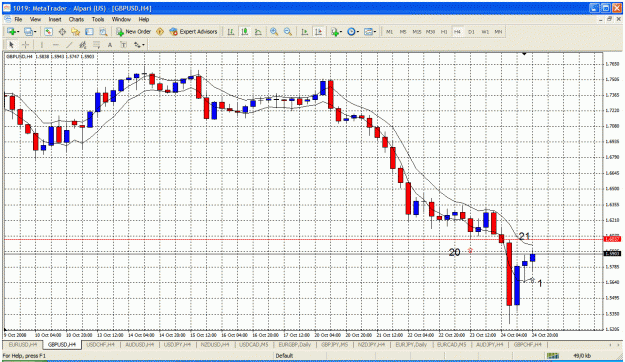Open the Tools menu
Screen dimensions: 625x362
98,19
